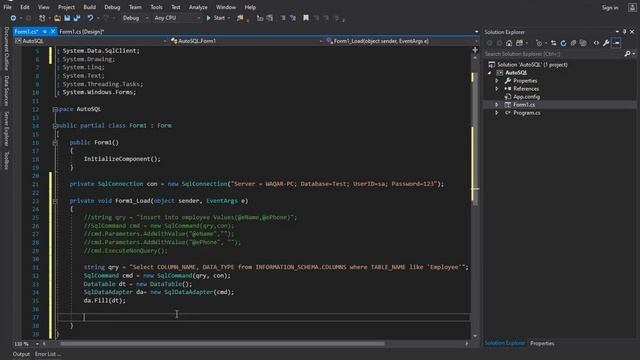
Task: Select App.config in Solution Explorer
Action: pyautogui.click(x=526, y=97)
